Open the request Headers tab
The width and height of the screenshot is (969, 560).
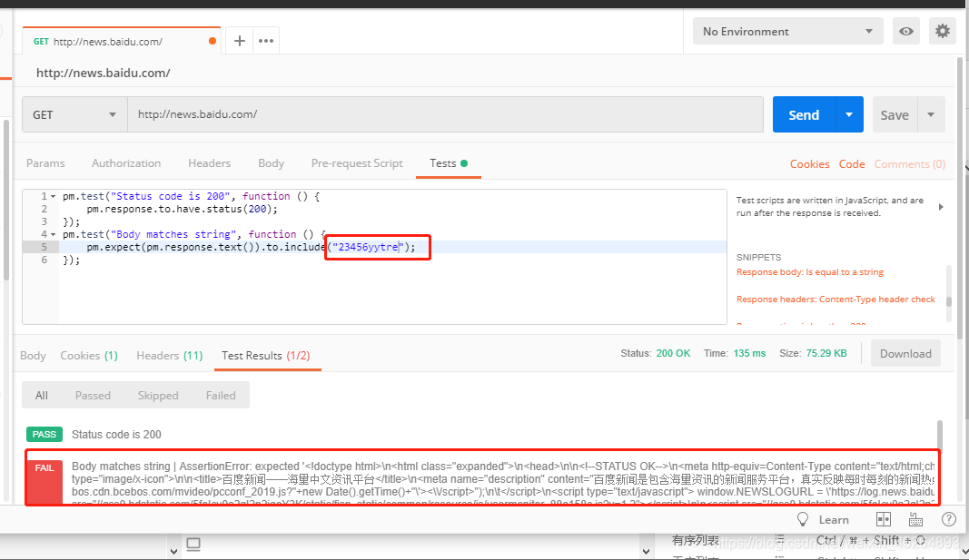coord(210,163)
